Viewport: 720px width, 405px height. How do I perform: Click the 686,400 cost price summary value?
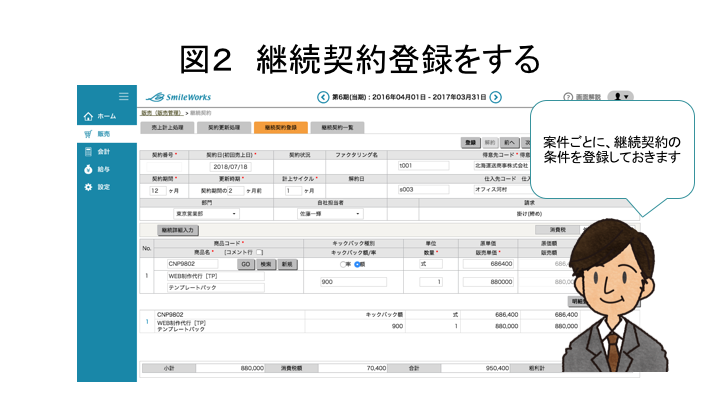pyautogui.click(x=506, y=315)
